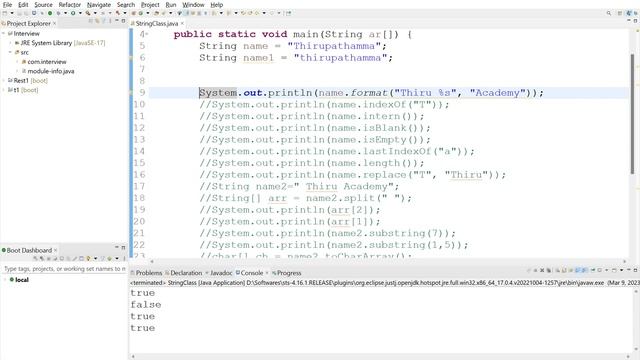Switch to the Javadoc tab

pos(219,273)
